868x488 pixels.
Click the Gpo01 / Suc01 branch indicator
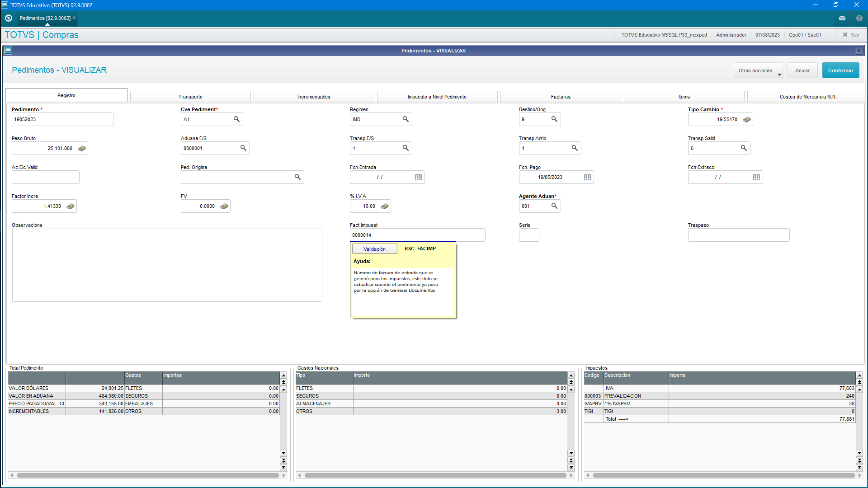tap(805, 35)
